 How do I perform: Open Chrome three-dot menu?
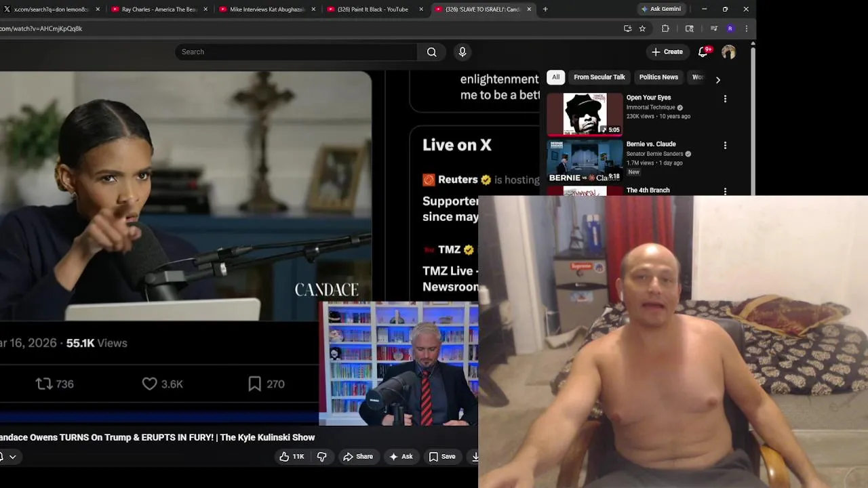pyautogui.click(x=746, y=28)
